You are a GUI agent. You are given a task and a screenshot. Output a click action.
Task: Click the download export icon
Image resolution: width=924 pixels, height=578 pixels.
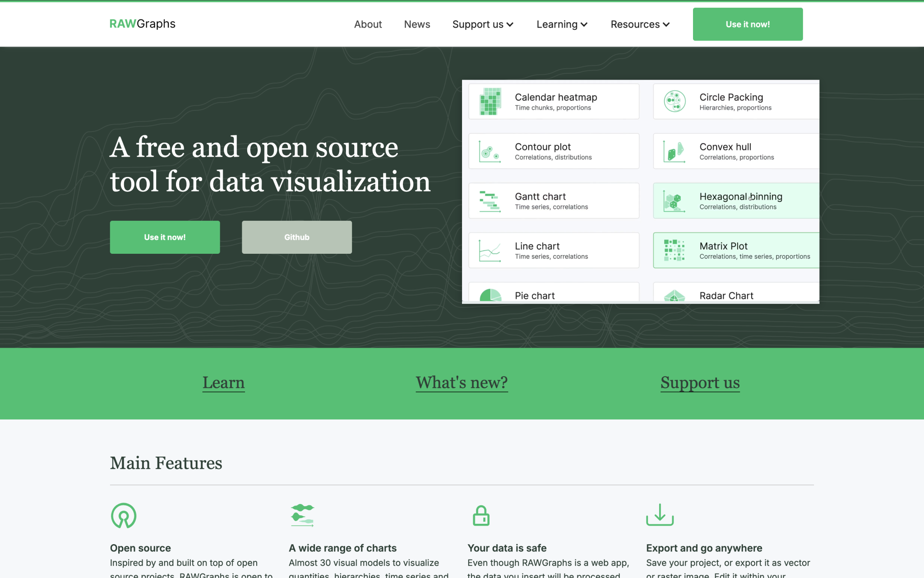(660, 515)
